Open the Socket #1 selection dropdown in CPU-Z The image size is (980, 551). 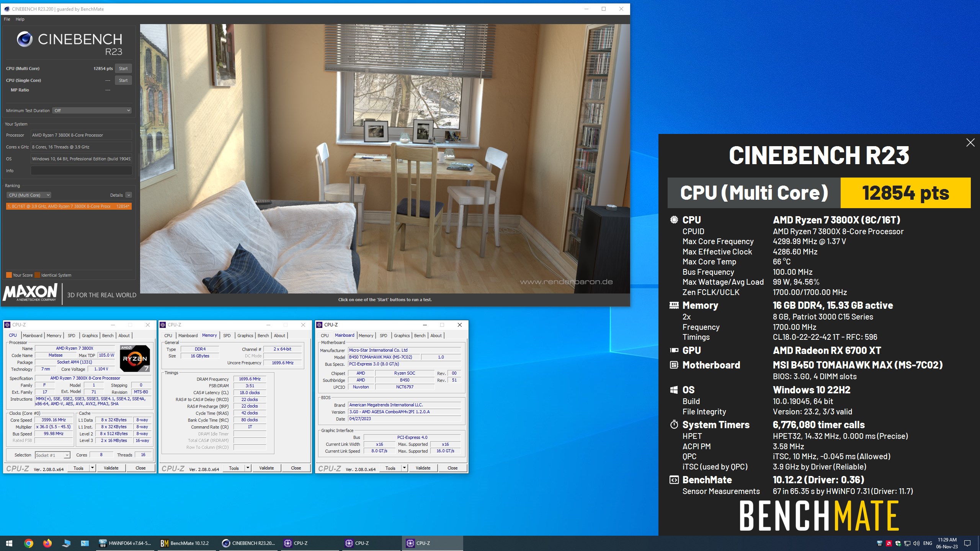click(52, 455)
